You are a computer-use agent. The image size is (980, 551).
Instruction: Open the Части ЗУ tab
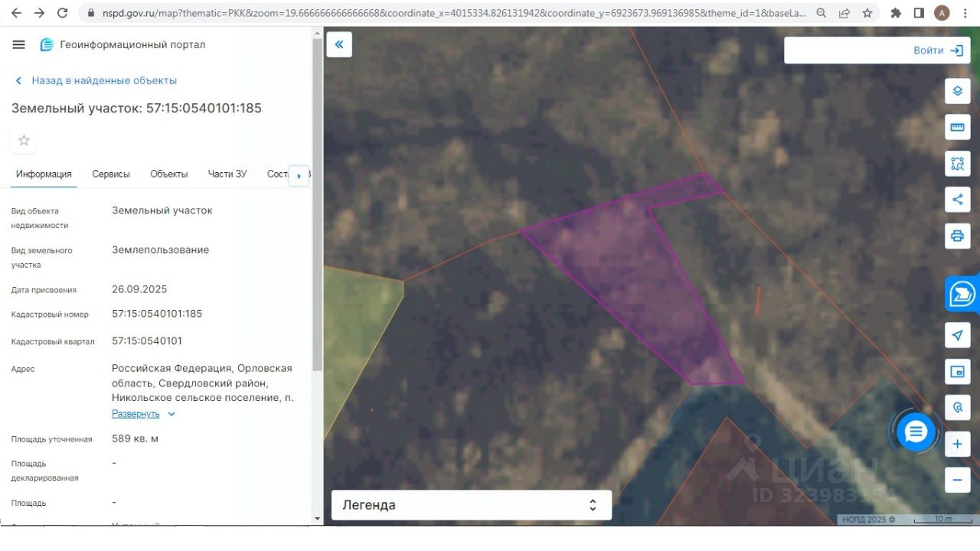227,174
